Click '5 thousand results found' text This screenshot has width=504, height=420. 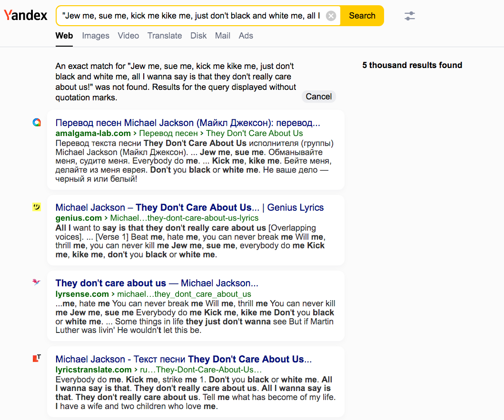click(412, 65)
